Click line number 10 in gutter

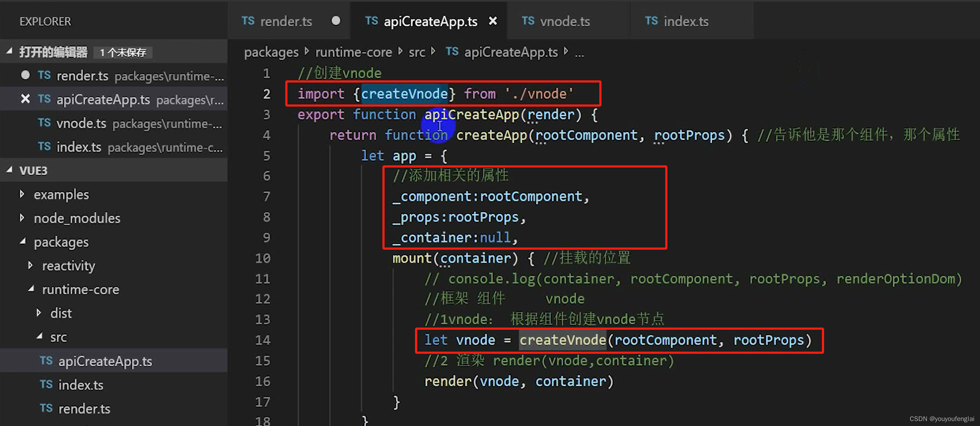[x=263, y=258]
